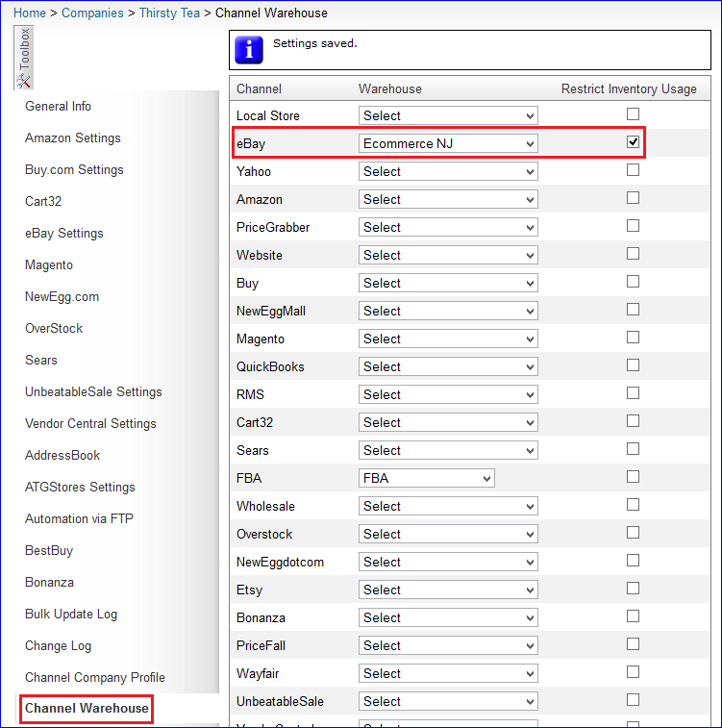Open Sears channel warehouse dropdown
The height and width of the screenshot is (728, 722).
[x=448, y=450]
